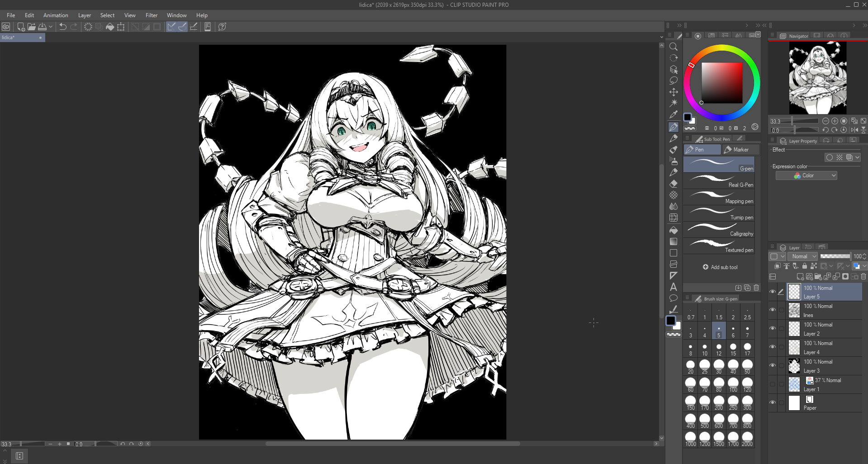The width and height of the screenshot is (868, 464).
Task: Select the Gradient tool
Action: 674,241
